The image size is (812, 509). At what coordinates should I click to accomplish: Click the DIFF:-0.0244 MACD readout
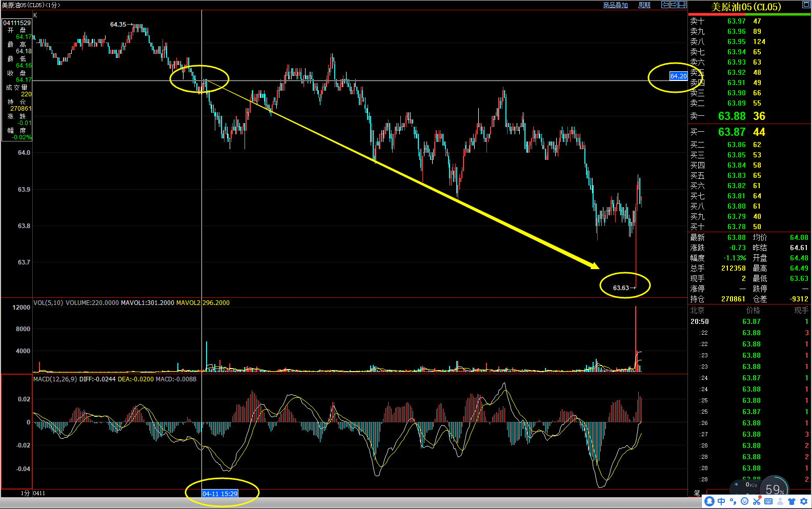[x=97, y=379]
